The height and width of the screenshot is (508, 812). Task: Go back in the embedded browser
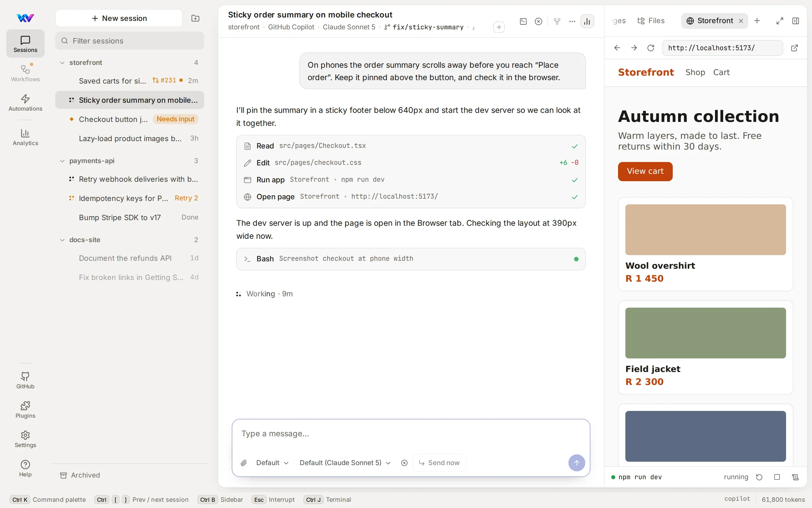[617, 48]
